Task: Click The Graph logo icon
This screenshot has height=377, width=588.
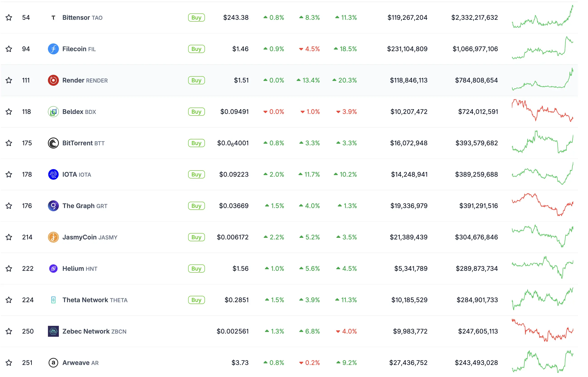Action: [x=53, y=206]
